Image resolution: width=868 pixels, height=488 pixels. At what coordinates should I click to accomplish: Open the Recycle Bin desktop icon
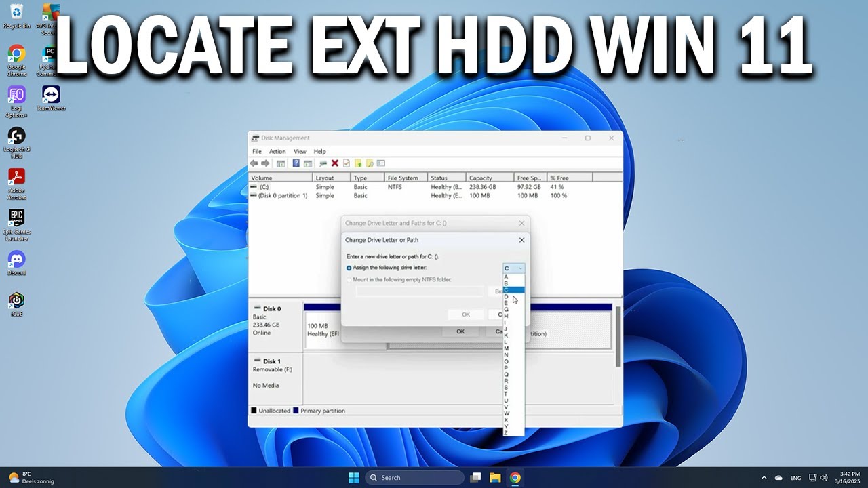[16, 16]
